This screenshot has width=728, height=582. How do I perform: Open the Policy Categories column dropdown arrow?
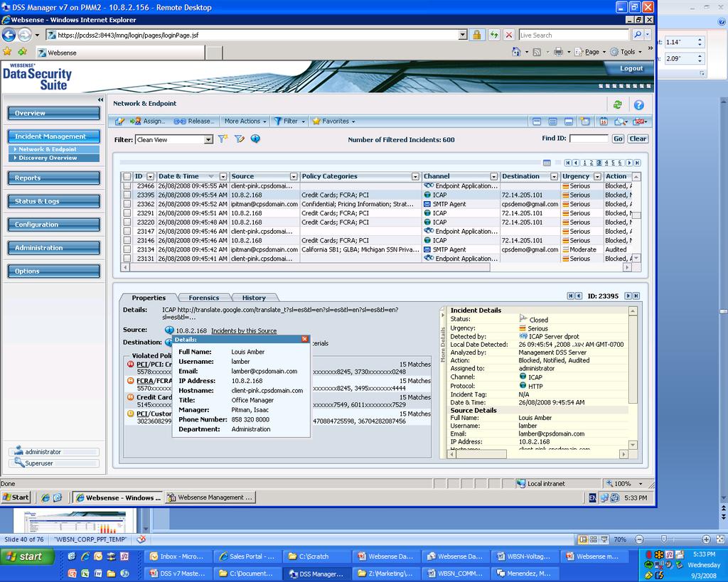(x=415, y=176)
